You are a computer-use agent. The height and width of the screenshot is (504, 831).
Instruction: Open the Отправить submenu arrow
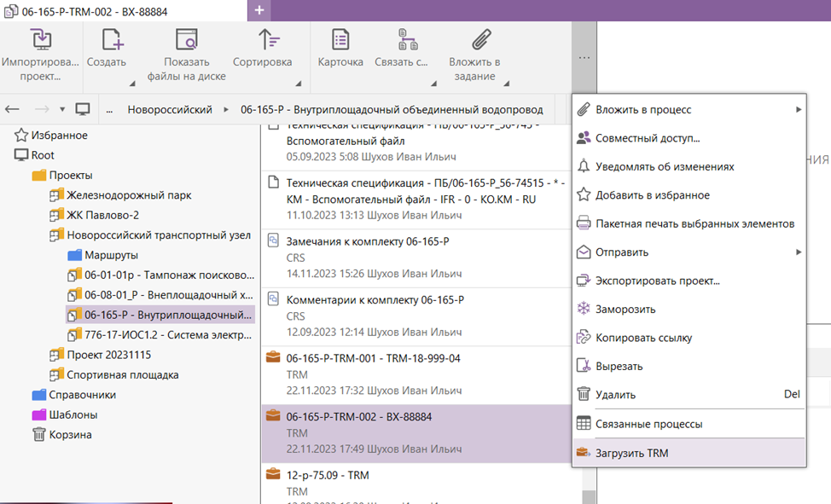[x=798, y=252]
